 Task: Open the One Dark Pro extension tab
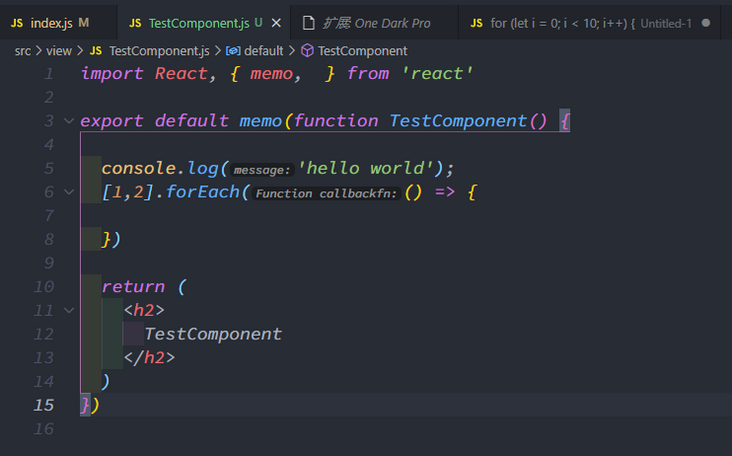coord(374,22)
